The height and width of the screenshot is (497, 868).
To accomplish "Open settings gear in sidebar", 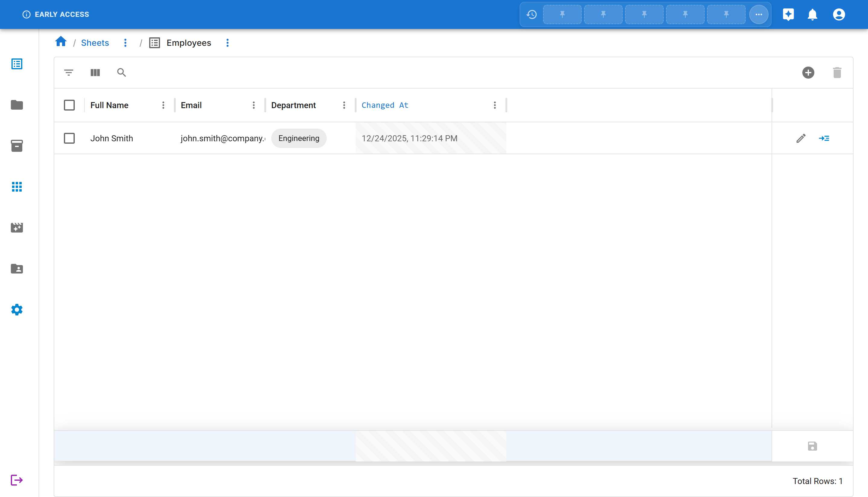I will click(17, 310).
